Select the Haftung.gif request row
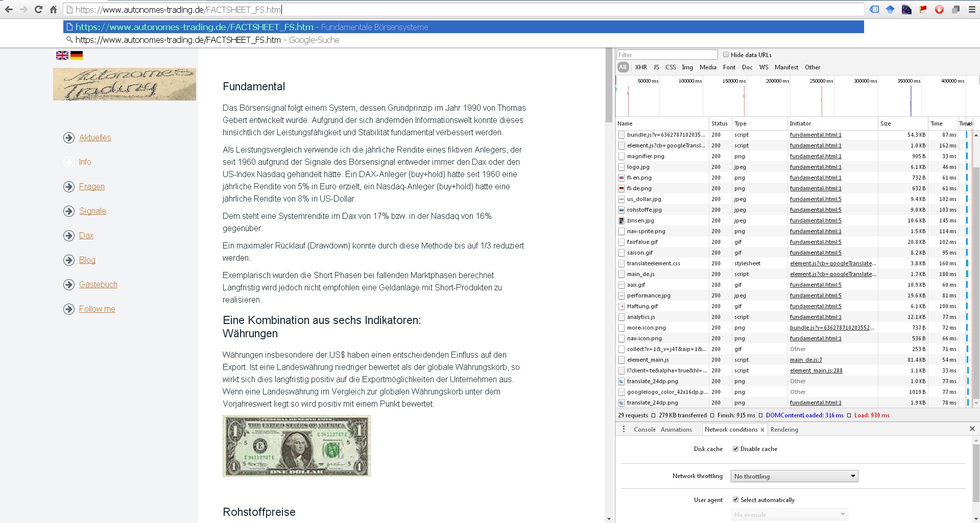This screenshot has width=980, height=523. click(793, 306)
